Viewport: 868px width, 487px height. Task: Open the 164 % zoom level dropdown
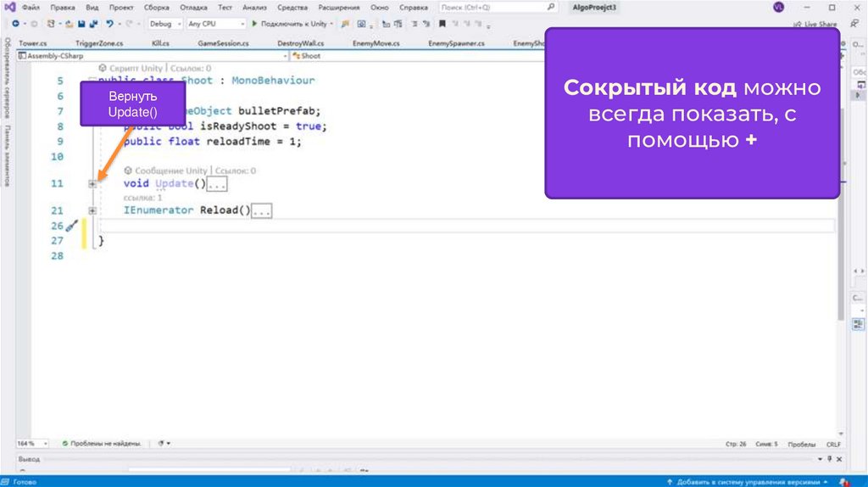[32, 443]
